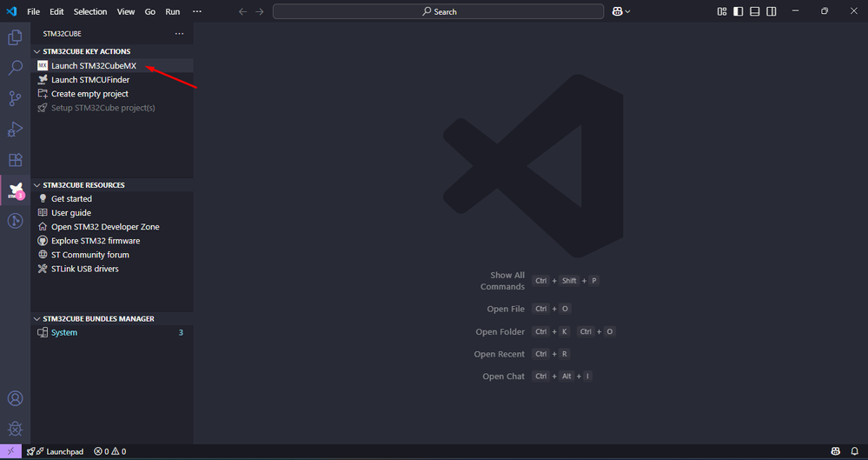Open the Search view in activity bar
This screenshot has height=460, width=868.
click(x=15, y=68)
